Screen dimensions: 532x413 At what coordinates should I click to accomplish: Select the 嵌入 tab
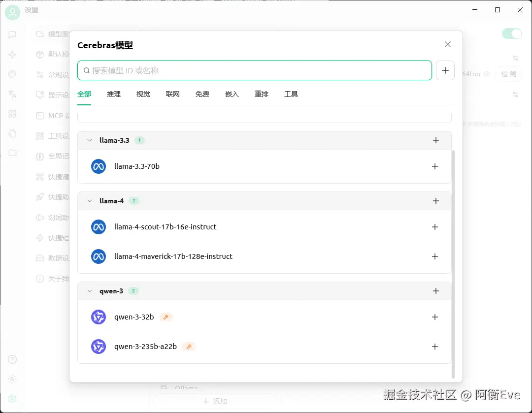pyautogui.click(x=232, y=94)
